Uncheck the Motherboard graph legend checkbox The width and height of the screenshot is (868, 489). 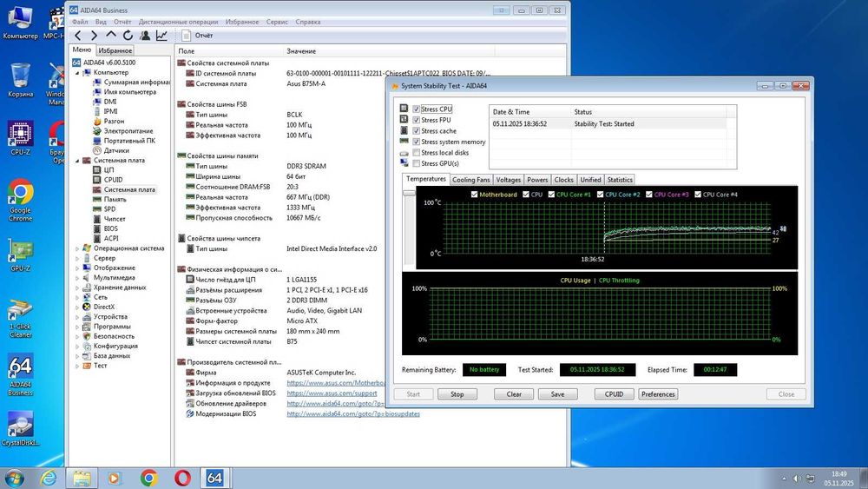click(x=474, y=195)
